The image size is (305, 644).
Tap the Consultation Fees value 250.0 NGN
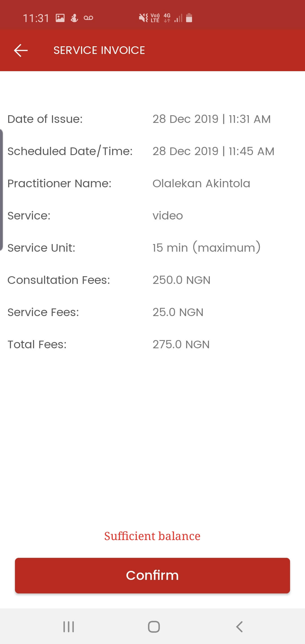point(181,280)
